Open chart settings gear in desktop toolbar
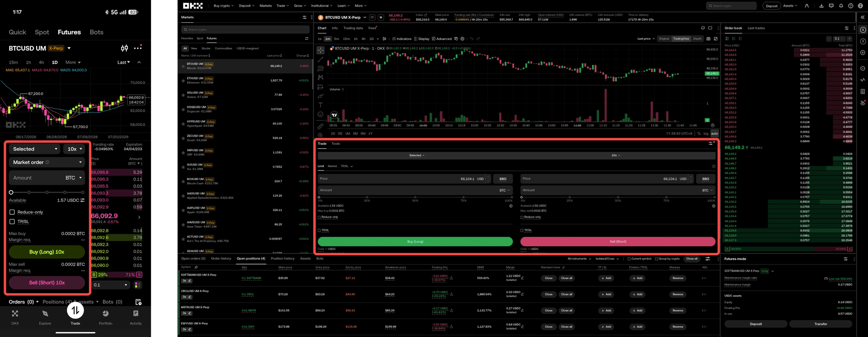Viewport: 868px width, 337px height. 462,39
